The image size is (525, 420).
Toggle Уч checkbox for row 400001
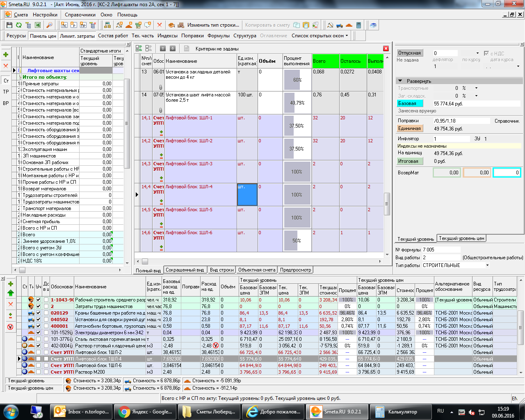[x=39, y=326]
